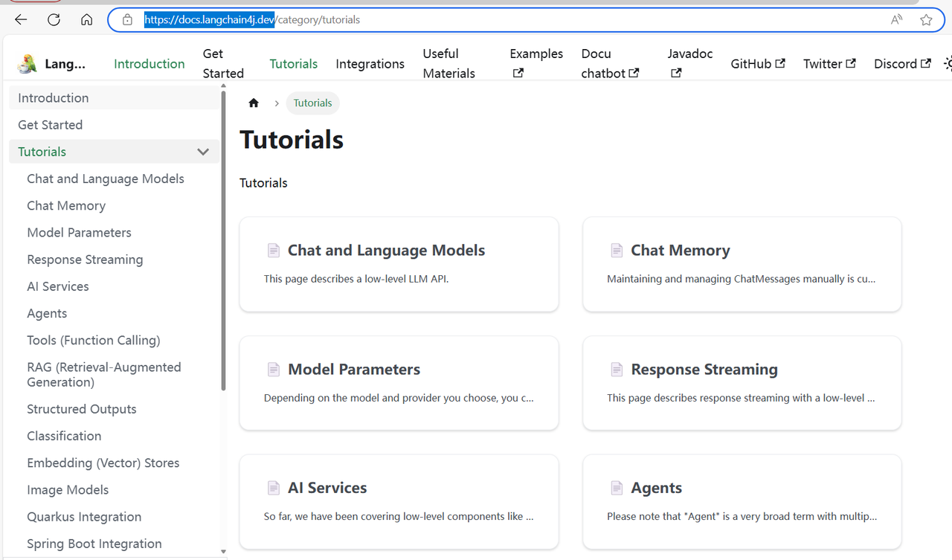Click the external link icon beside GitHub
Screen dimensions: 952x560
click(780, 63)
